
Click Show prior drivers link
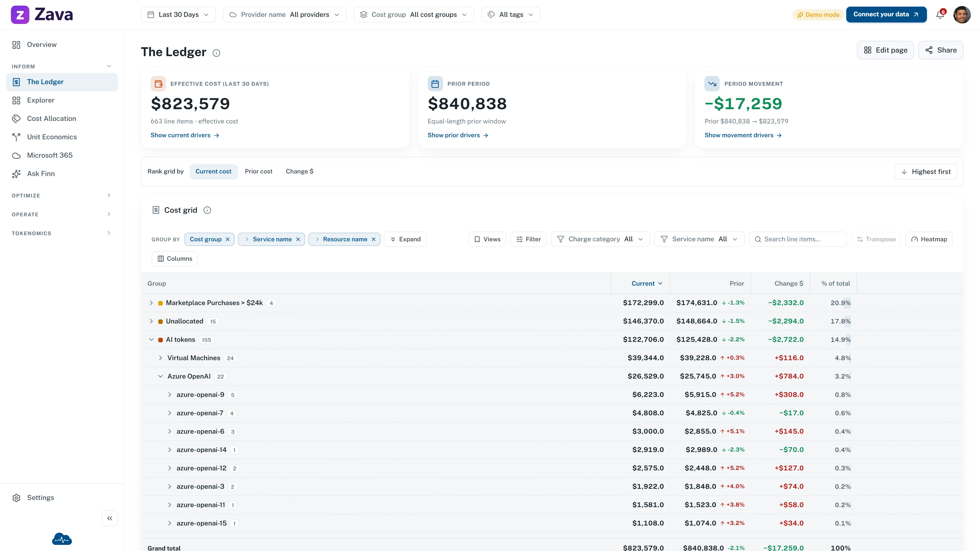pyautogui.click(x=458, y=135)
